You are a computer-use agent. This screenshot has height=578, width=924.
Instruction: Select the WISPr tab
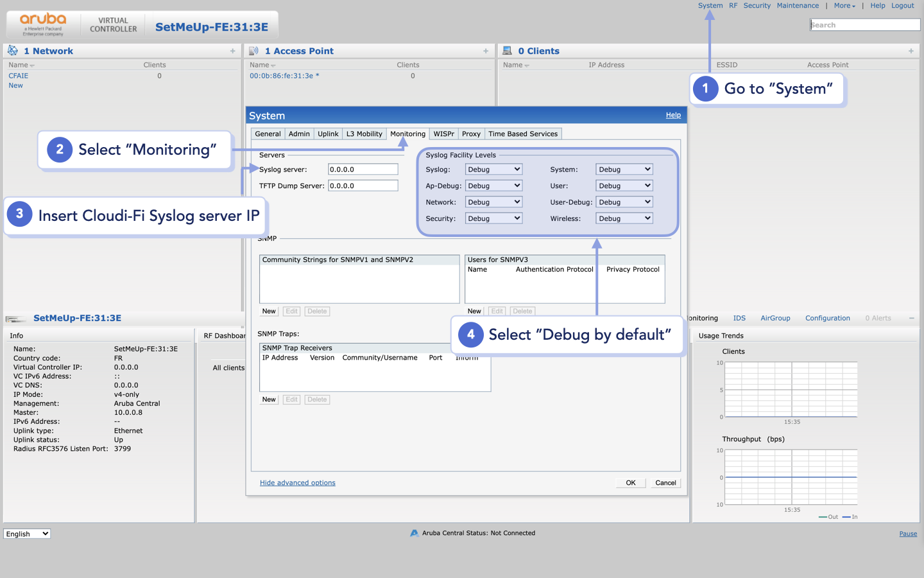click(x=443, y=134)
